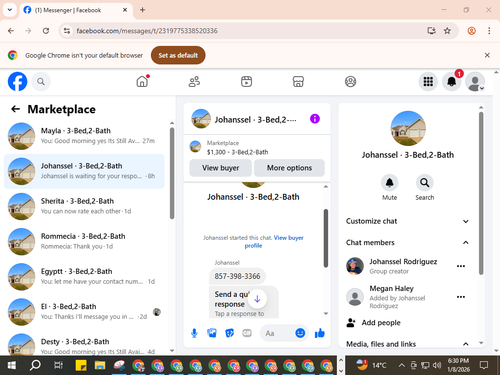Reload the page
This screenshot has height=375, width=500.
[46, 31]
